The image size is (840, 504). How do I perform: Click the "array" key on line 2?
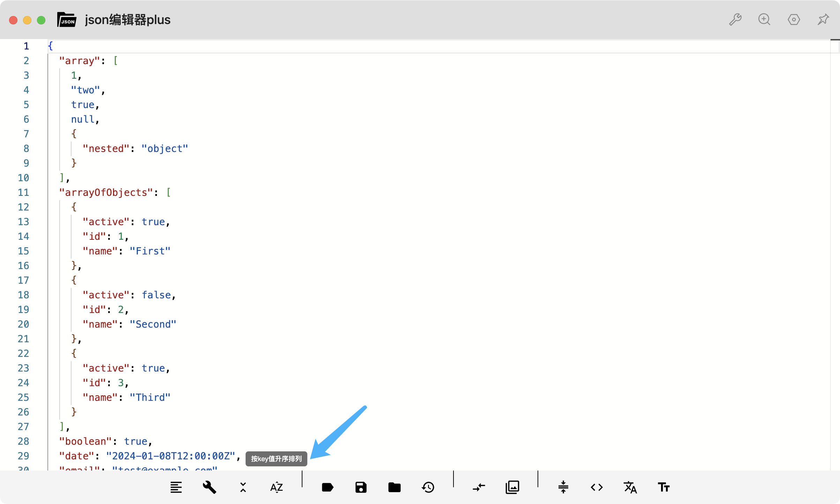tap(80, 61)
